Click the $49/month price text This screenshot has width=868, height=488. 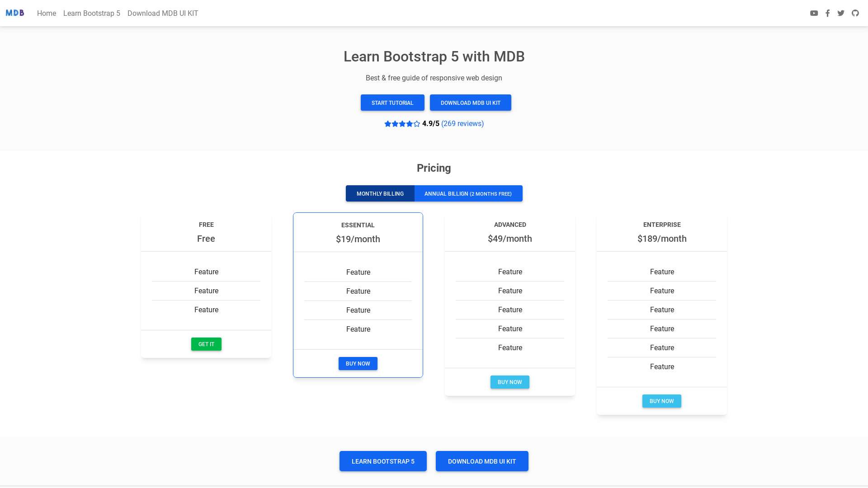tap(510, 239)
